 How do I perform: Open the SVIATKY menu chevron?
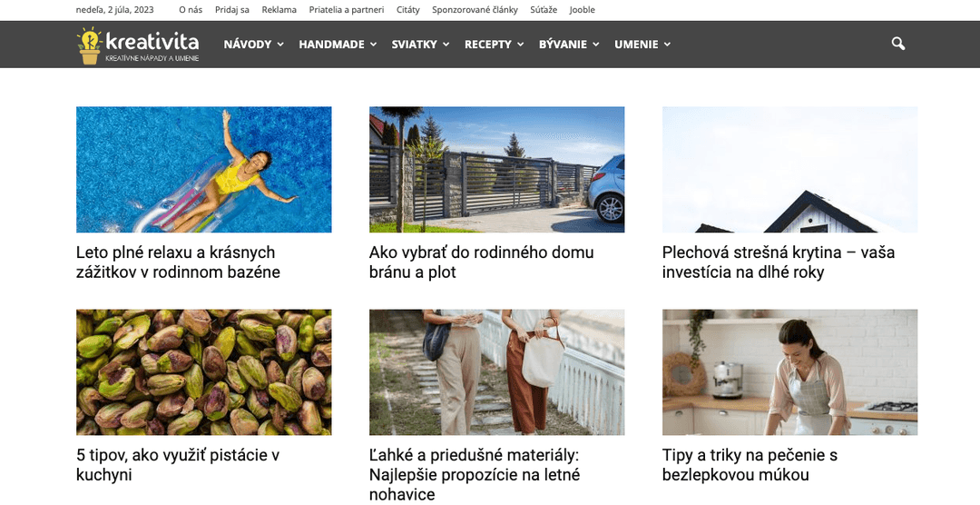[446, 45]
